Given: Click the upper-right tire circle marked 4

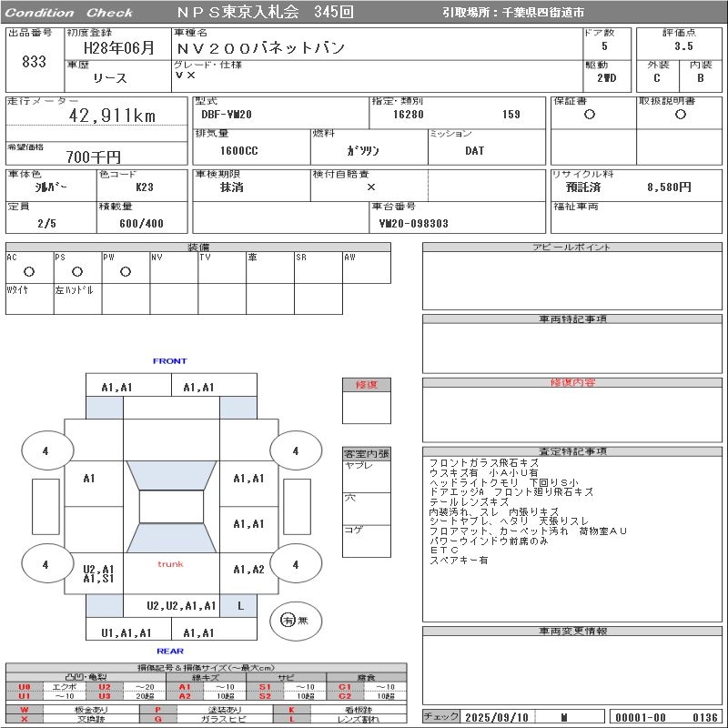Looking at the screenshot, I should [295, 450].
